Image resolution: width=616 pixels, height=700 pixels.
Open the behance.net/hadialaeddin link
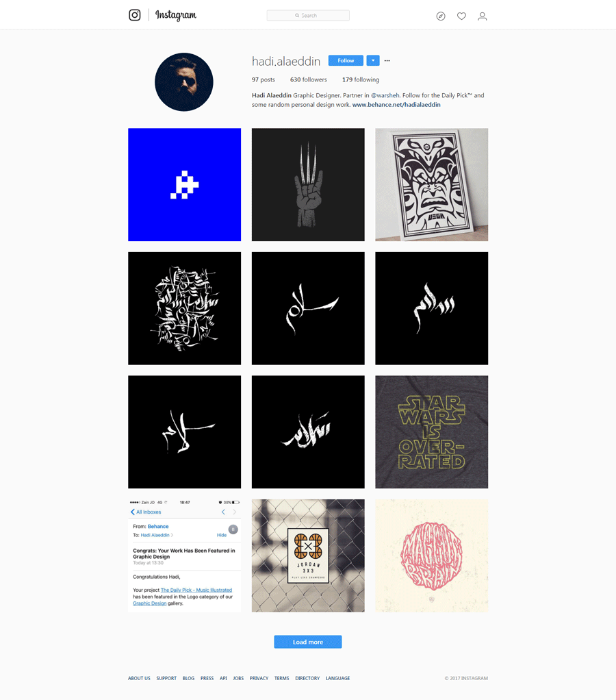pos(396,105)
